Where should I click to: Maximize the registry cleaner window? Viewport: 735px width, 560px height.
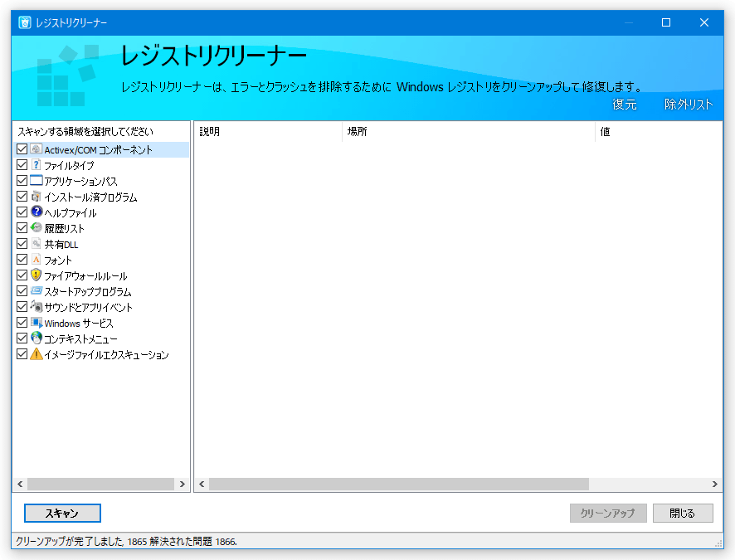[665, 22]
